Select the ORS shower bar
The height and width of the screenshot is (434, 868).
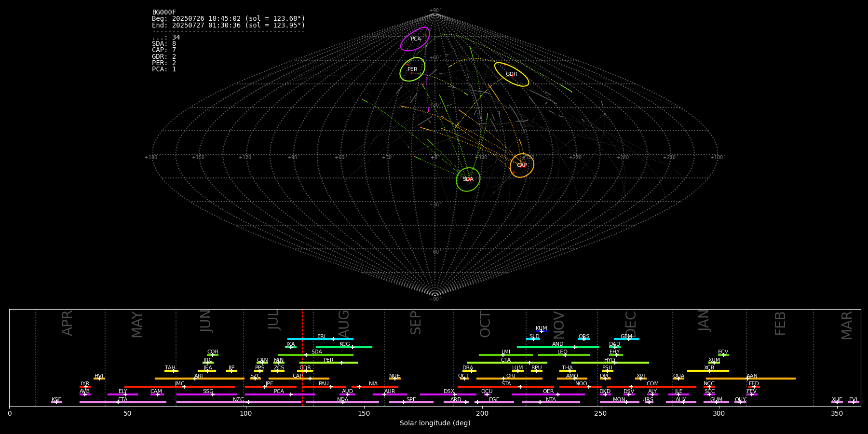tap(584, 339)
